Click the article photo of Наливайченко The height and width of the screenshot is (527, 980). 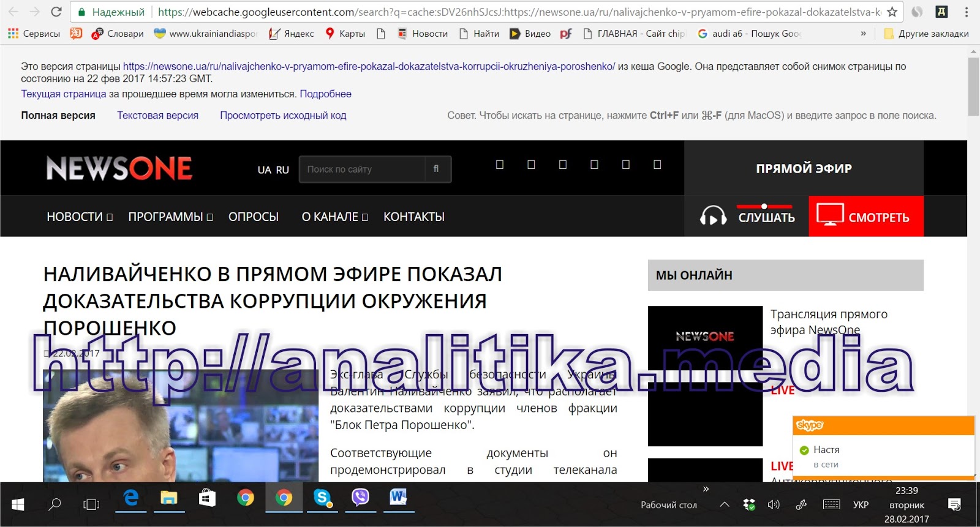(x=181, y=426)
